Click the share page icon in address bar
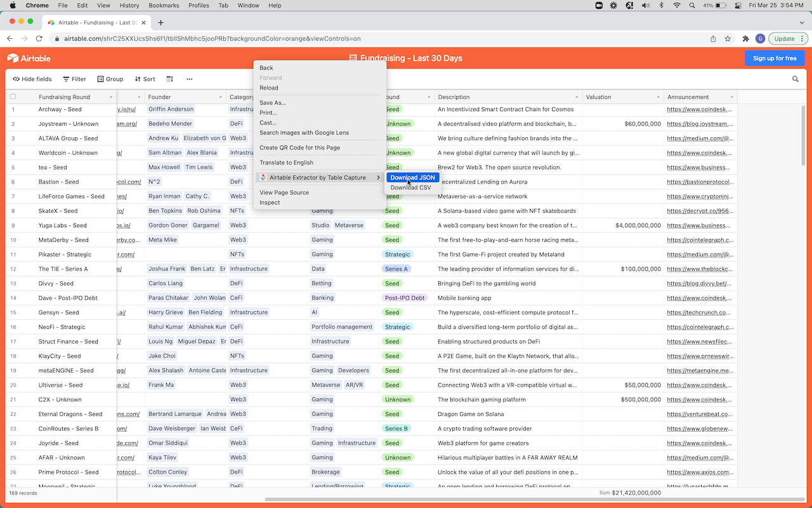Image resolution: width=812 pixels, height=508 pixels. 713,39
